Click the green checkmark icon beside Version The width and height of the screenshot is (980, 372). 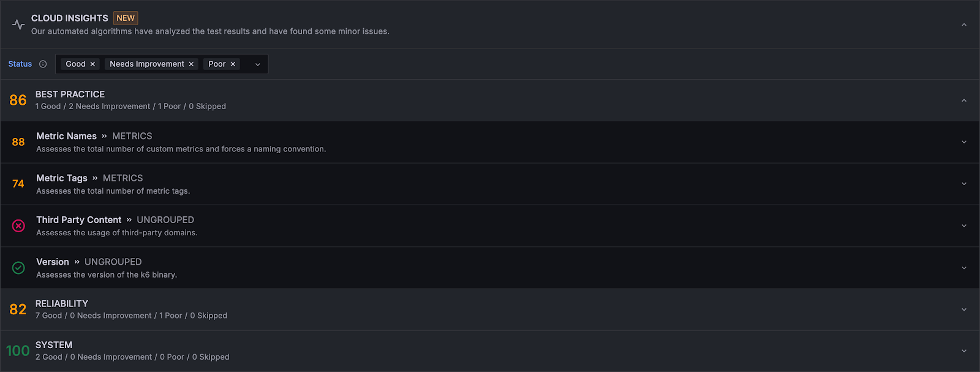click(18, 268)
